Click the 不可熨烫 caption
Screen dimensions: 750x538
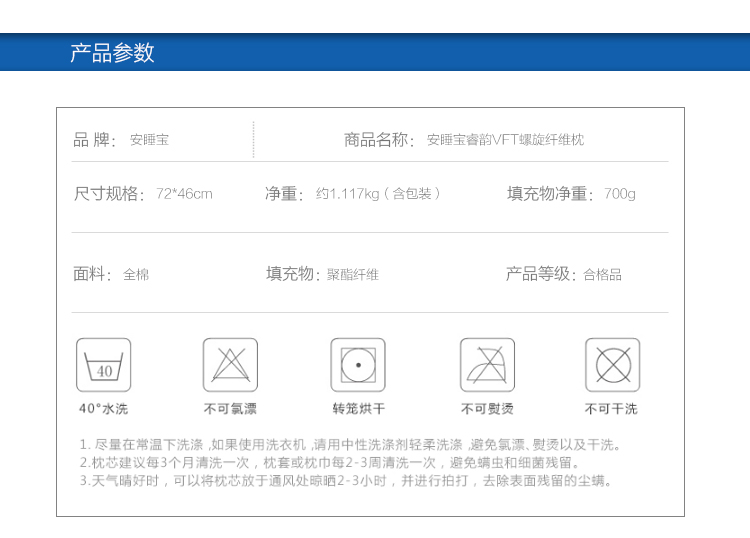pos(487,409)
